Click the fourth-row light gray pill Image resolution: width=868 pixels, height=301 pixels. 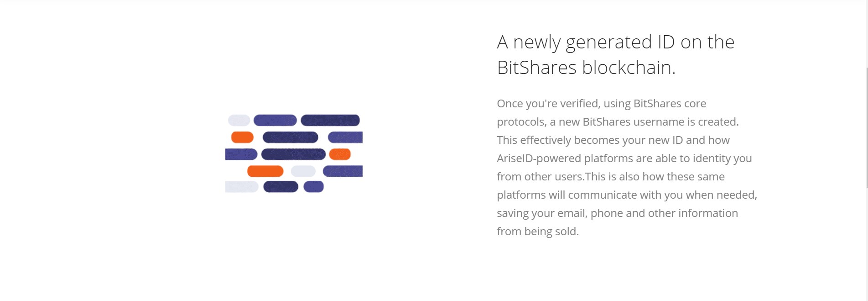303,171
